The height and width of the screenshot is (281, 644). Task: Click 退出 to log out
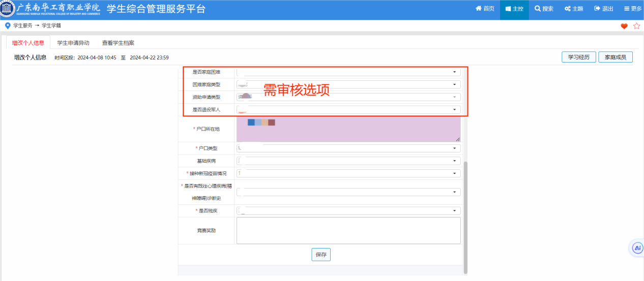click(x=603, y=9)
